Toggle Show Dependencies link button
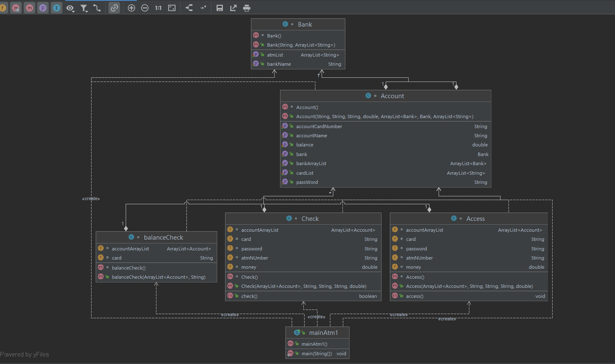The image size is (615, 364). tap(114, 8)
